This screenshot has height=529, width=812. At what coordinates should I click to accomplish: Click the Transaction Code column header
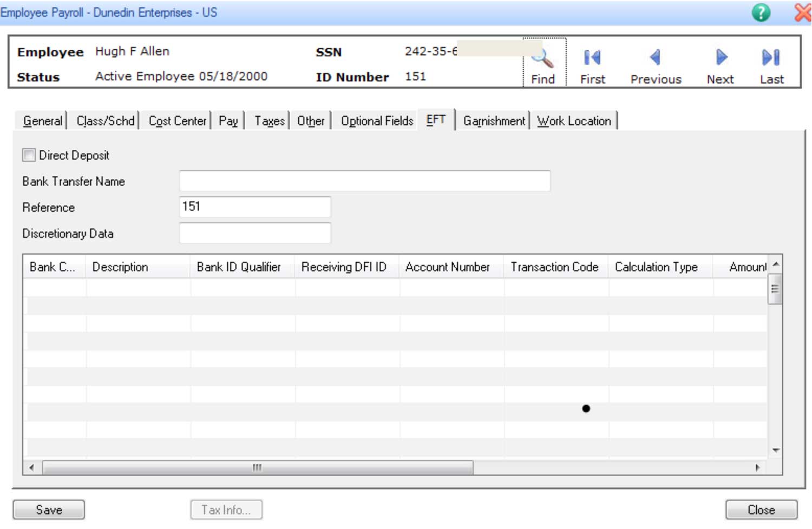555,267
